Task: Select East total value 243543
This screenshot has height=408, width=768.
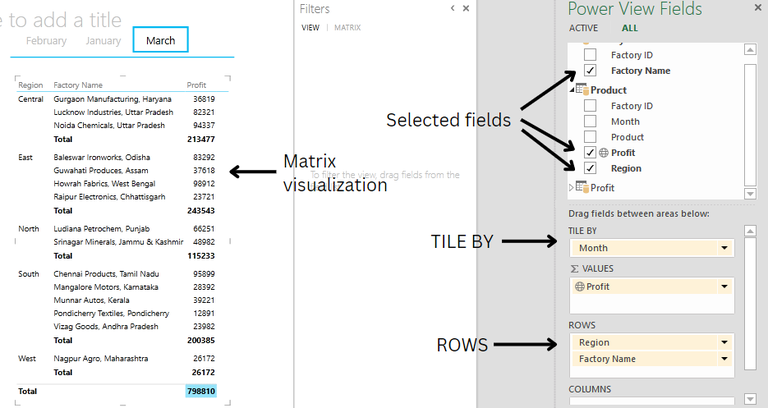Action: [x=201, y=211]
